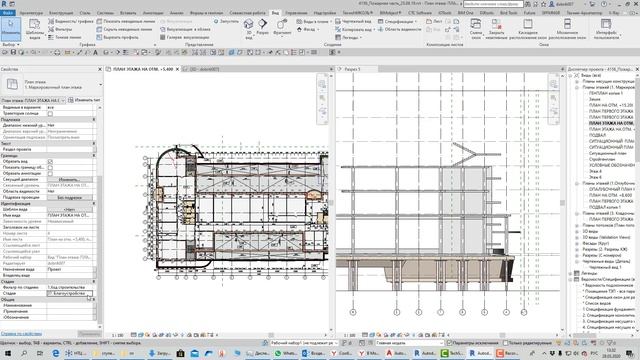The width and height of the screenshot is (640, 360).
Task: Click Switch Windows (Смена окон)
Action: click(476, 29)
